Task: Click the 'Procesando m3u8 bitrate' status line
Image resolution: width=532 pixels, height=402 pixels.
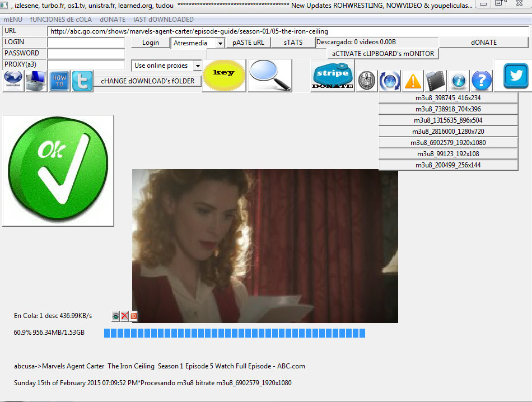Action: pos(153,382)
